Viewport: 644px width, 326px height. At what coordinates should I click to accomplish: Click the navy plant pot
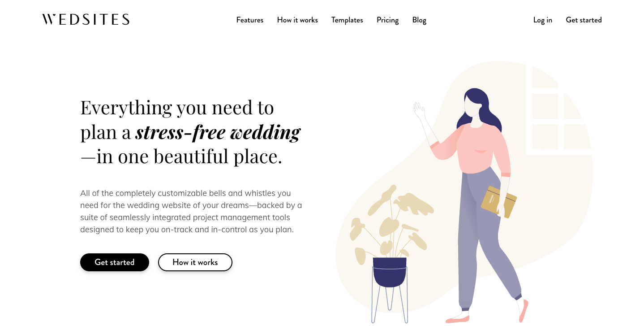[x=390, y=272]
